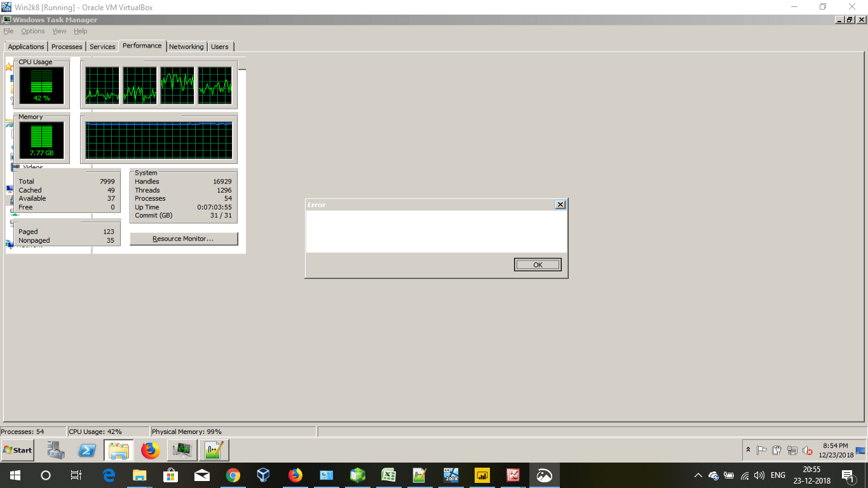The image size is (868, 488).
Task: Open blue card app icon on host taskbar
Action: [x=326, y=475]
